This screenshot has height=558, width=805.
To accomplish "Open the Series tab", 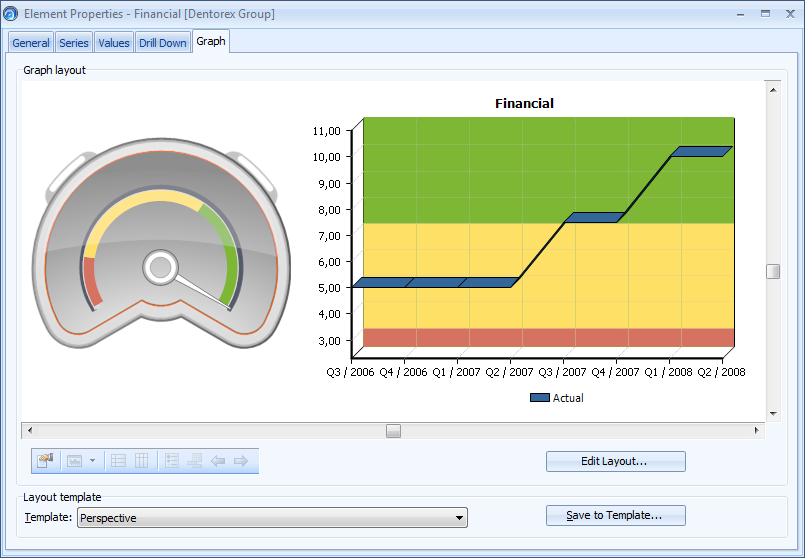I will click(x=74, y=43).
